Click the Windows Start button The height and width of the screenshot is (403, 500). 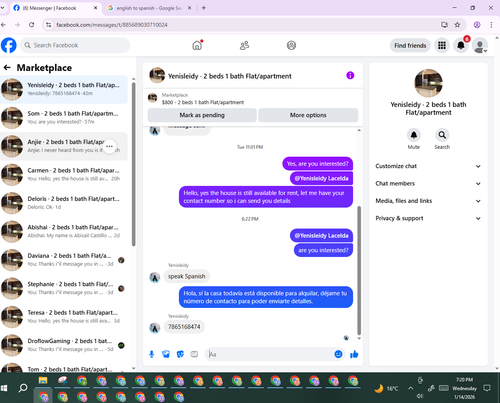pyautogui.click(x=4, y=388)
